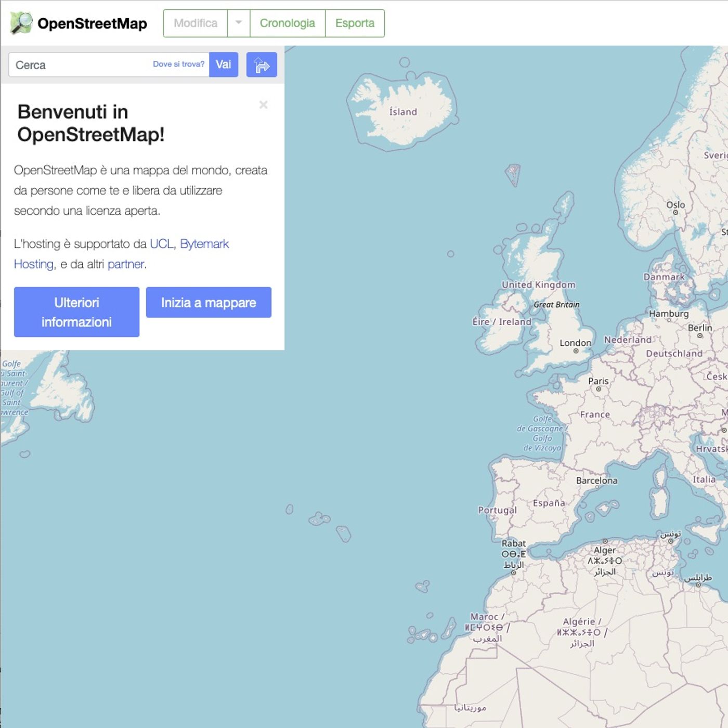Click the Deutschland country label
The height and width of the screenshot is (728, 728).
point(674,353)
